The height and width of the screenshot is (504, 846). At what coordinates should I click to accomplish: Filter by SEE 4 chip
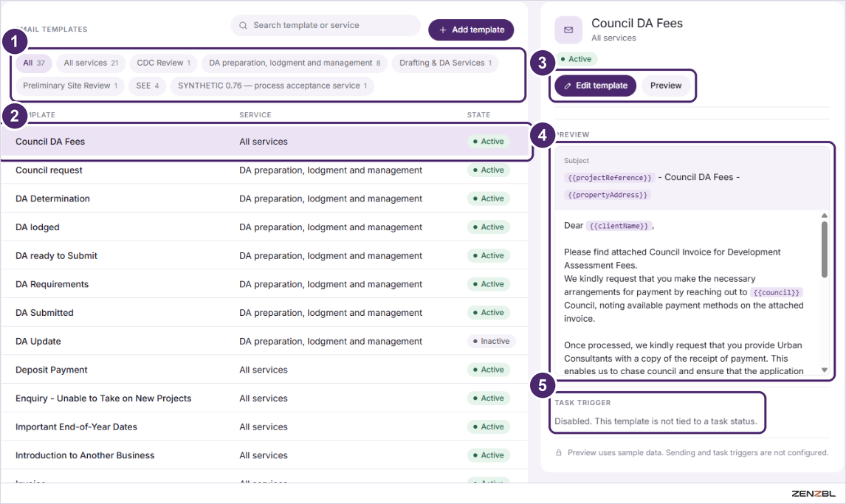(148, 86)
